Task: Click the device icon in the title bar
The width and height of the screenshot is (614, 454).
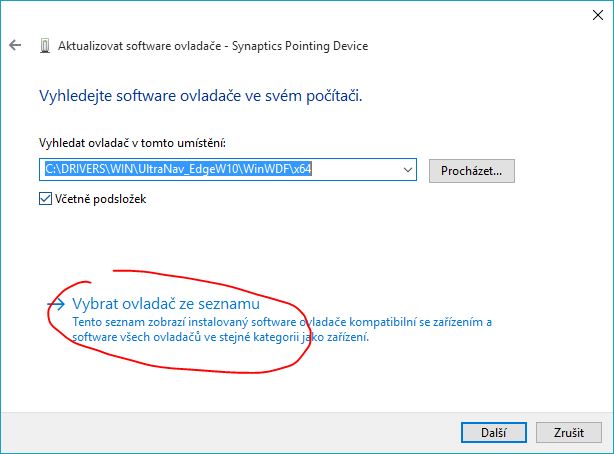Action: click(45, 46)
